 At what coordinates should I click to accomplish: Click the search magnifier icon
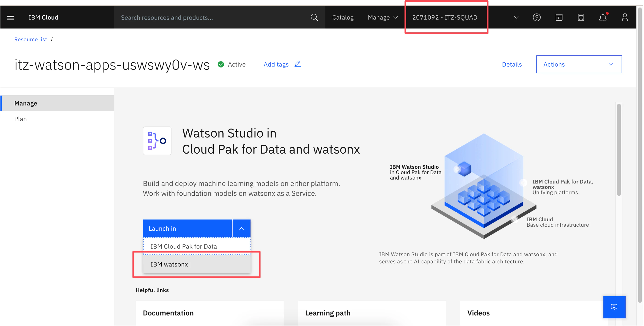(x=314, y=17)
